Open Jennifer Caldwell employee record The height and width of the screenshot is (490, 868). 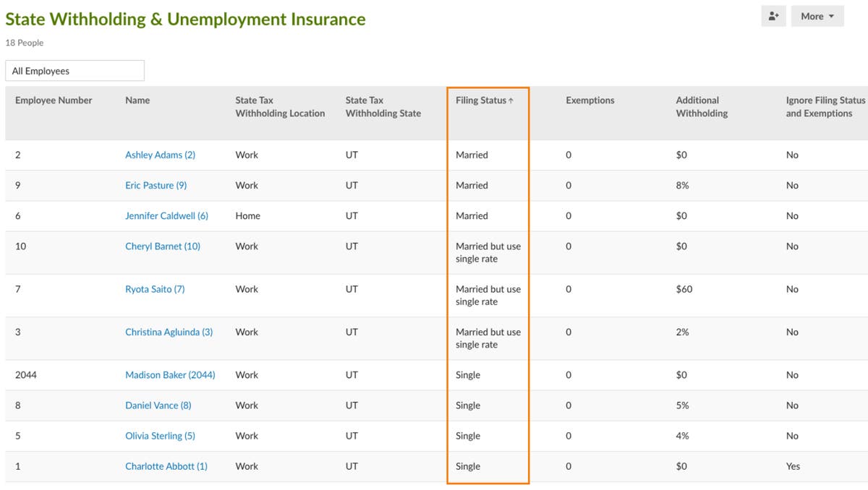point(165,215)
